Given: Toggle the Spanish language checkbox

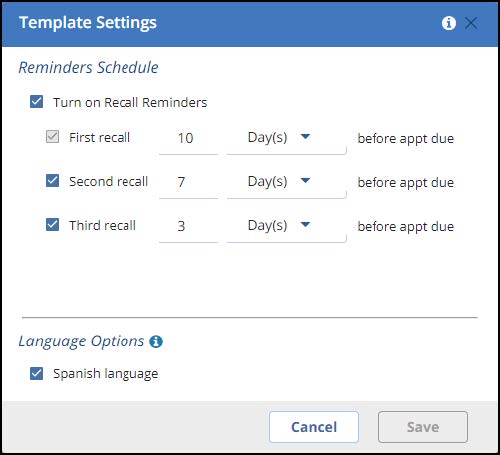Looking at the screenshot, I should (x=36, y=373).
